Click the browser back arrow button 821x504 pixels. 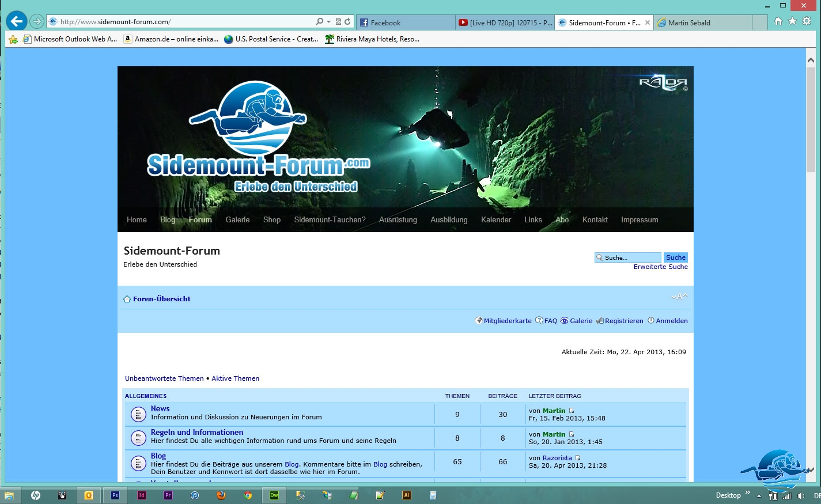click(x=17, y=22)
